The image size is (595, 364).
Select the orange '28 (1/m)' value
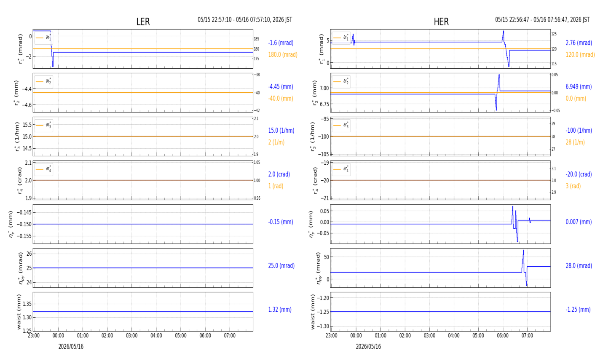[x=575, y=142]
